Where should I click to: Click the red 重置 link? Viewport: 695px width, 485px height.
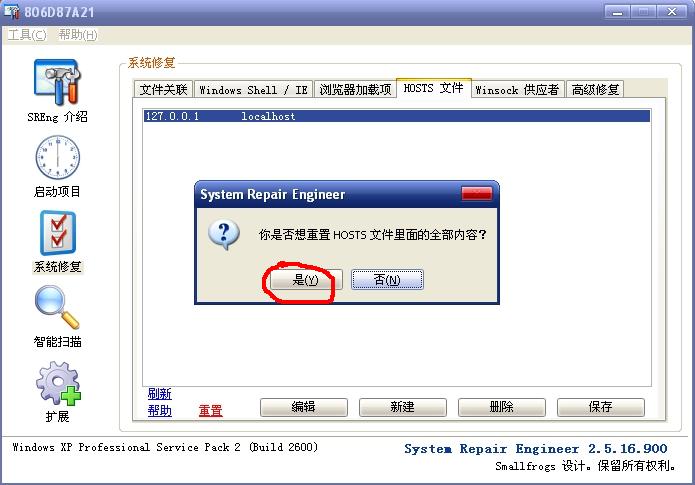click(x=210, y=411)
